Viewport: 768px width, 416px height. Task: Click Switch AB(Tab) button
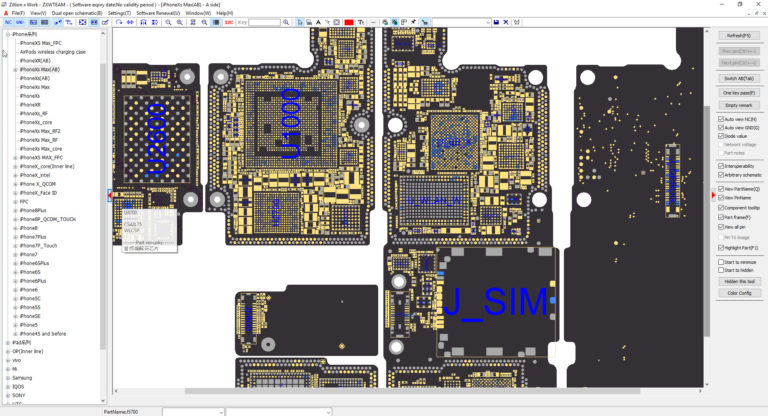click(x=739, y=78)
